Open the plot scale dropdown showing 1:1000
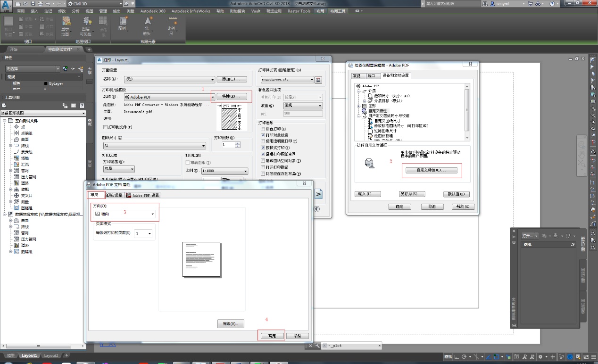598x364 pixels. (x=224, y=171)
